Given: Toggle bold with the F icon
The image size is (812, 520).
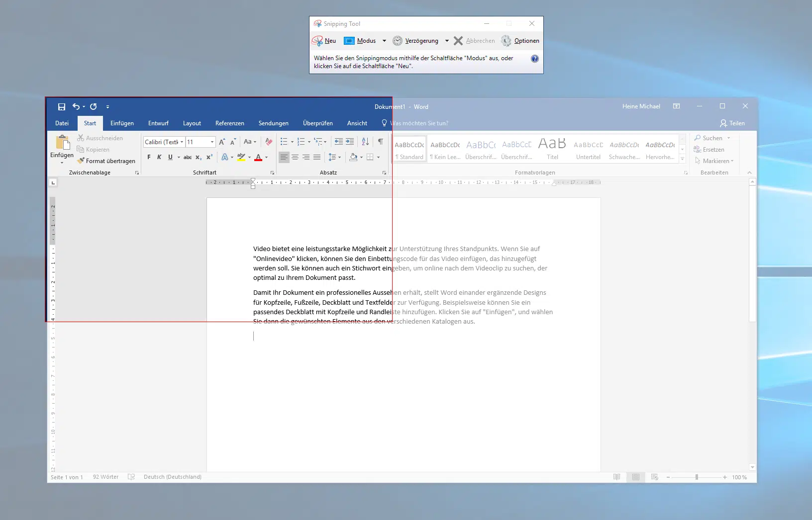Looking at the screenshot, I should [x=149, y=158].
